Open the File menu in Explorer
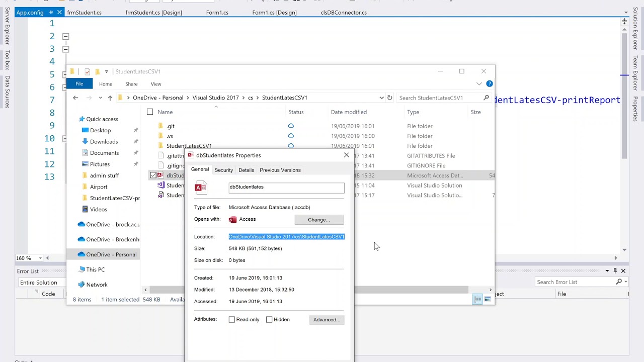 (x=79, y=83)
